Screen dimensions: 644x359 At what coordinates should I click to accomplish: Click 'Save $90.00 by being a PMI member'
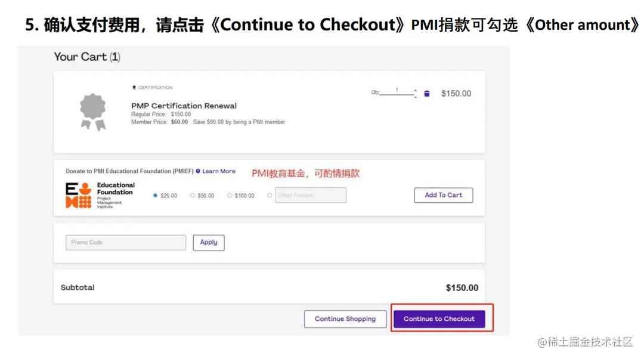[x=239, y=122]
